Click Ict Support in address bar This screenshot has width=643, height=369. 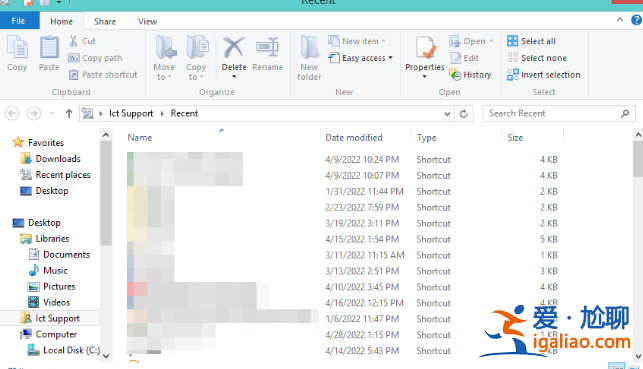pyautogui.click(x=131, y=113)
